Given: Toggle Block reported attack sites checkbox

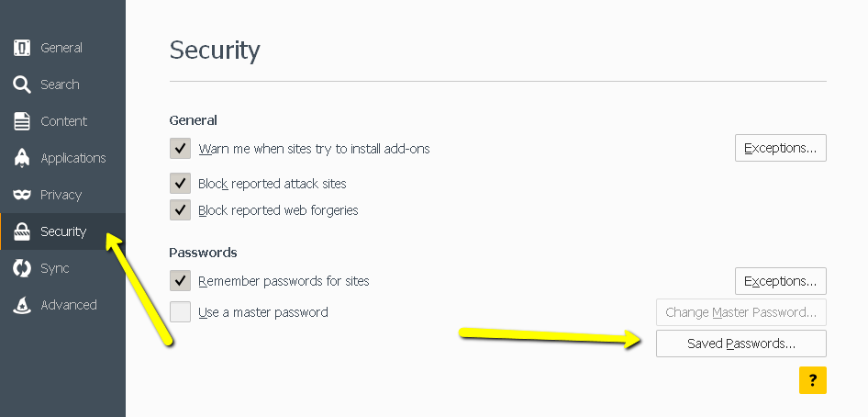Looking at the screenshot, I should 180,184.
